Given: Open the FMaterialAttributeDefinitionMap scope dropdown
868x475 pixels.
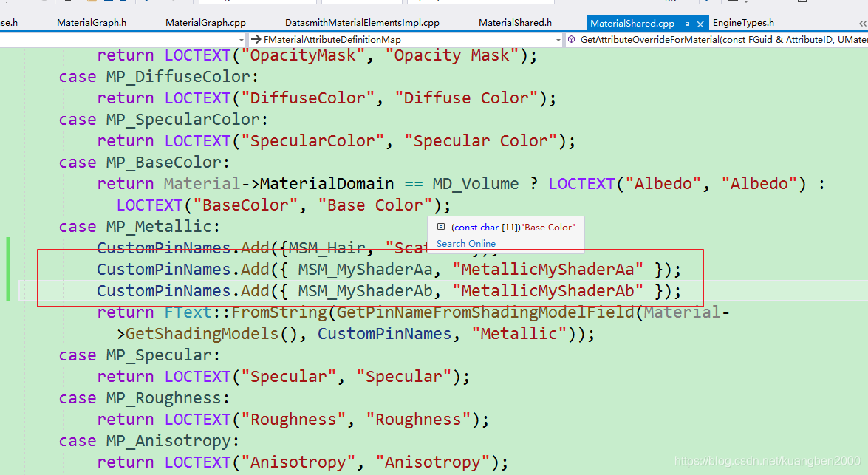Looking at the screenshot, I should 558,39.
